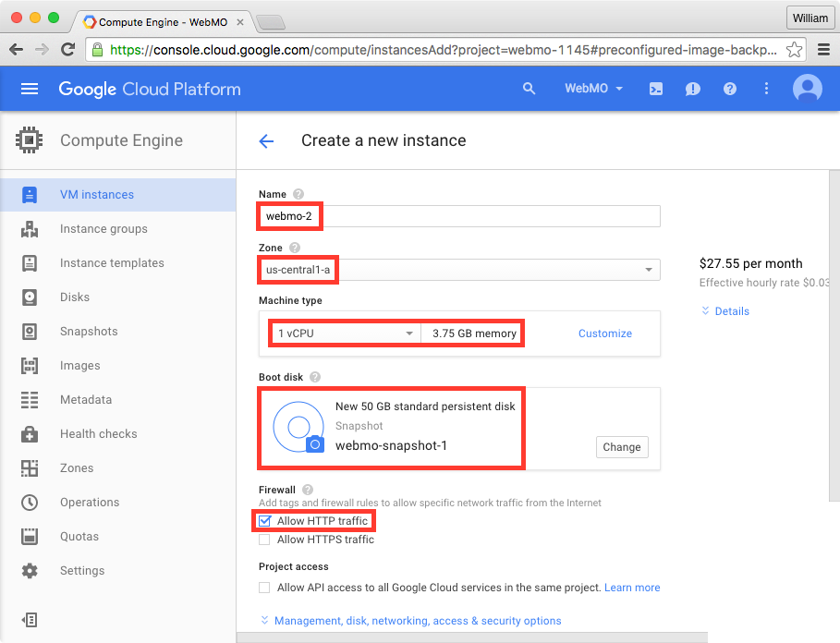Click the Disks sidebar icon
This screenshot has height=643, width=840.
point(30,297)
